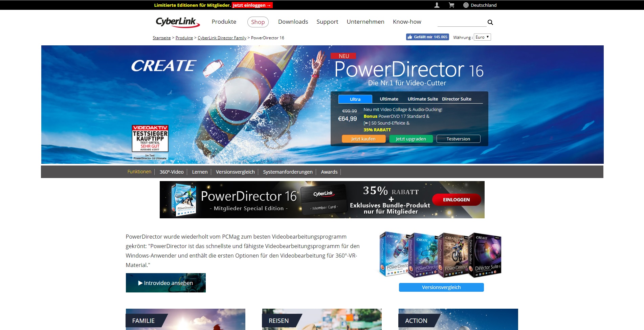Click the 'Jetzt kaufen' button

pos(363,139)
